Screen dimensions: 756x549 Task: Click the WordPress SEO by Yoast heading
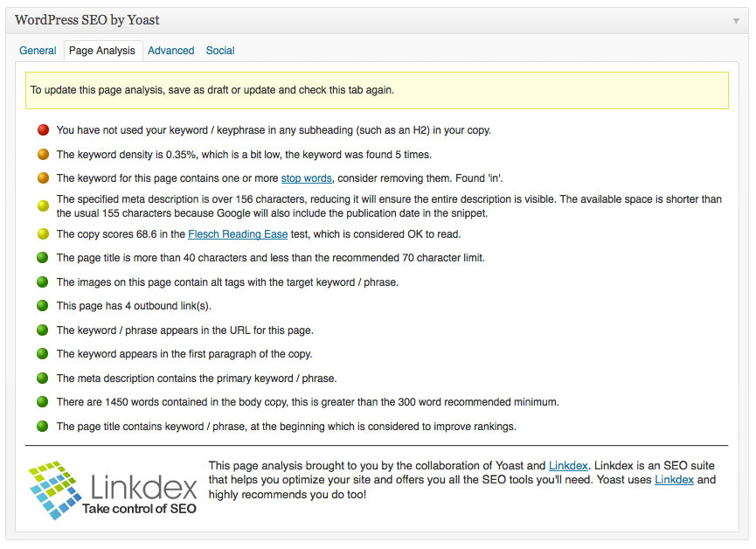87,20
